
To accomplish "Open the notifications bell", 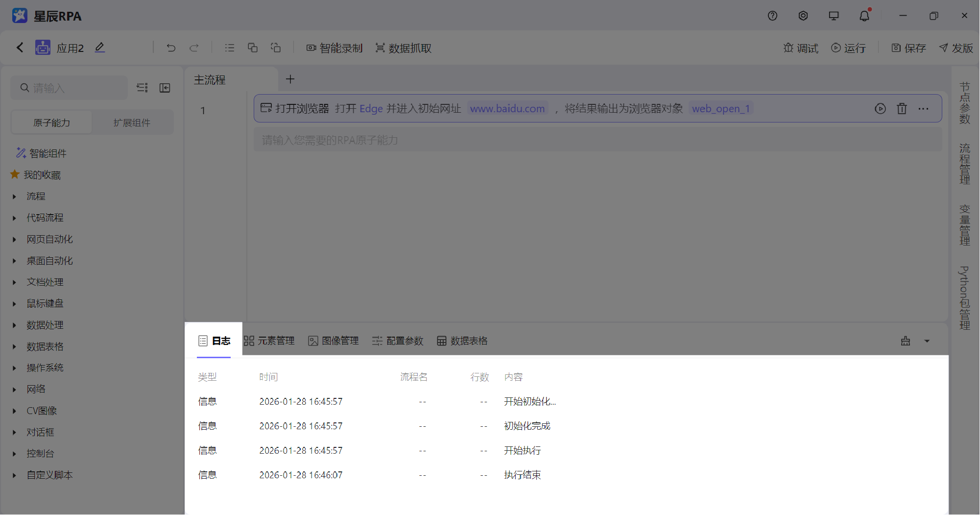I will [x=864, y=15].
